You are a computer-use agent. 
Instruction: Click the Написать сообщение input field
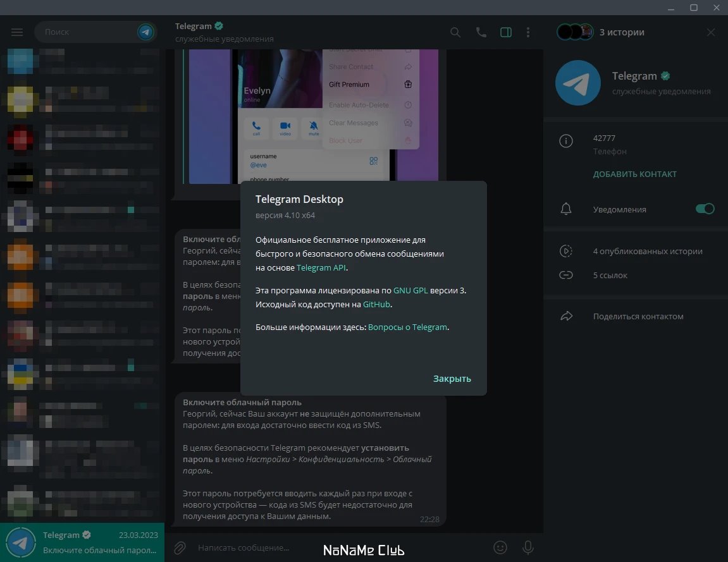click(342, 547)
